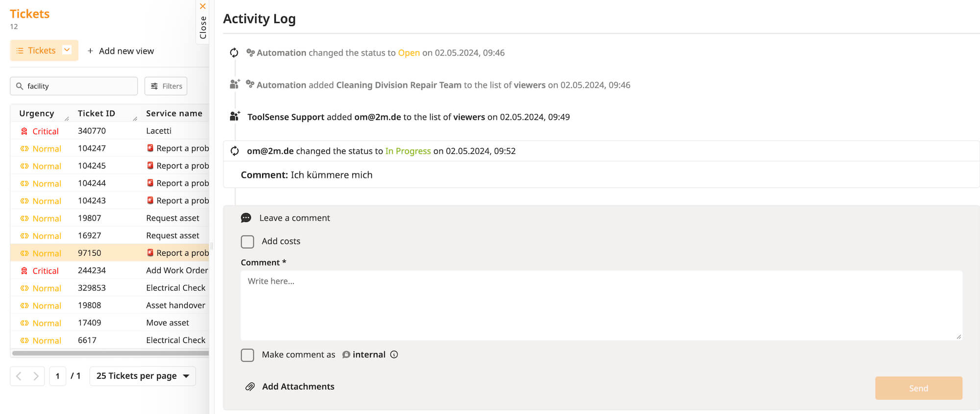This screenshot has height=414, width=980.
Task: Click the paperclip attachment icon
Action: (250, 387)
